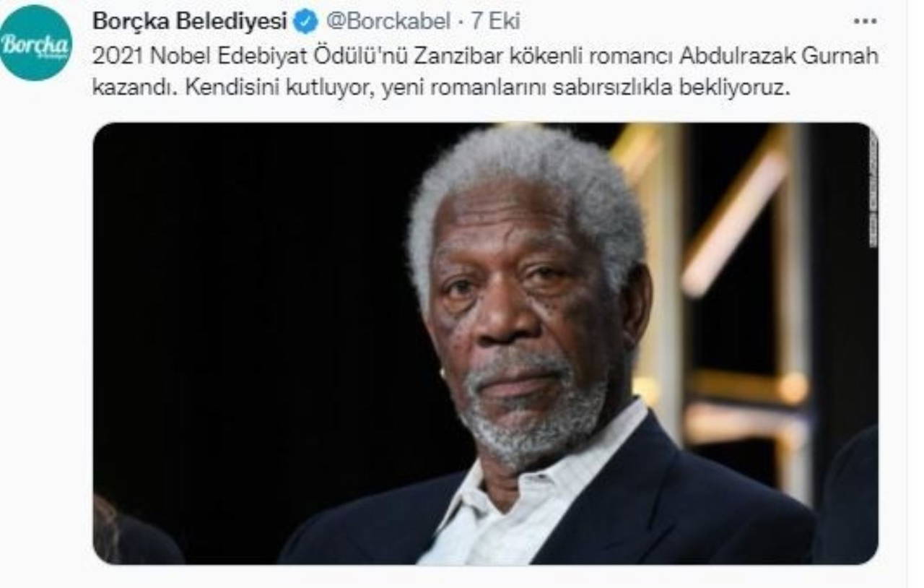Screen dimensions: 924x588
Task: Visit the @Borckabel handle link
Action: [x=388, y=22]
